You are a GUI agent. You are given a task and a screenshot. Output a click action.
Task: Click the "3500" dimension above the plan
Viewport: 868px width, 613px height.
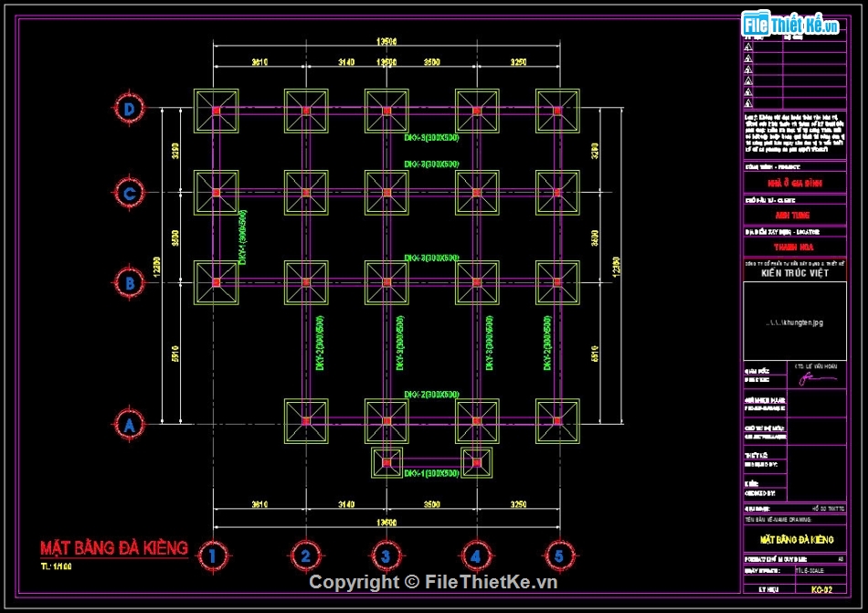432,62
